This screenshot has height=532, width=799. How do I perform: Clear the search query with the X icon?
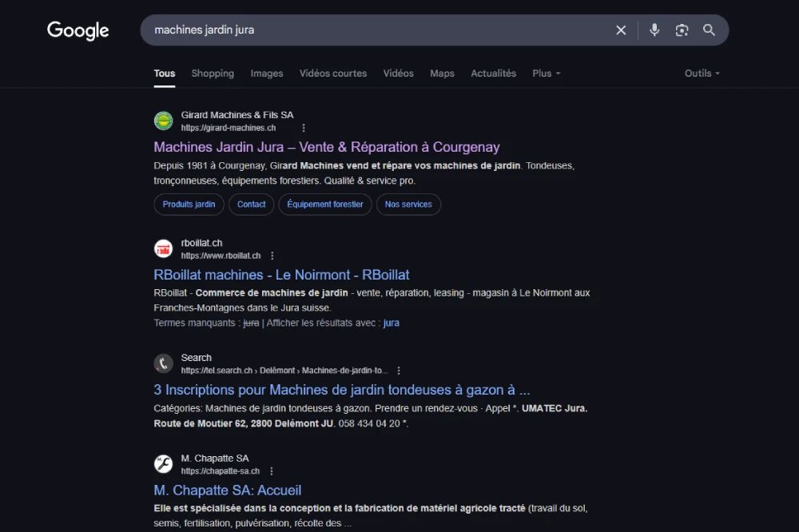tap(621, 30)
